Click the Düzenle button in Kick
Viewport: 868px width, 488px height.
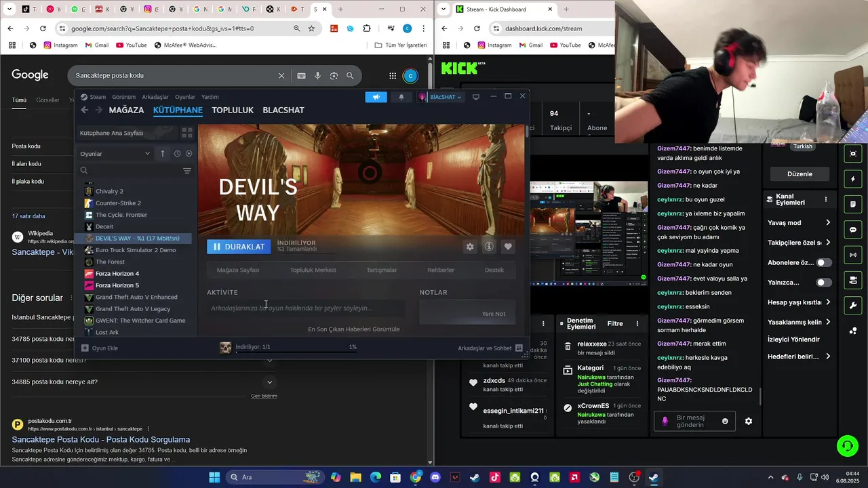[800, 174]
